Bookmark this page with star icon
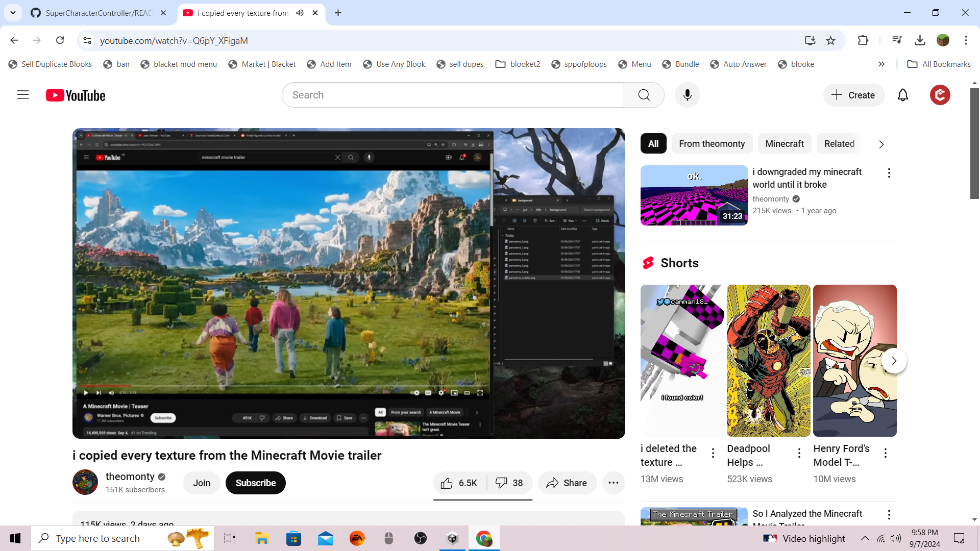The width and height of the screenshot is (980, 551). (830, 40)
